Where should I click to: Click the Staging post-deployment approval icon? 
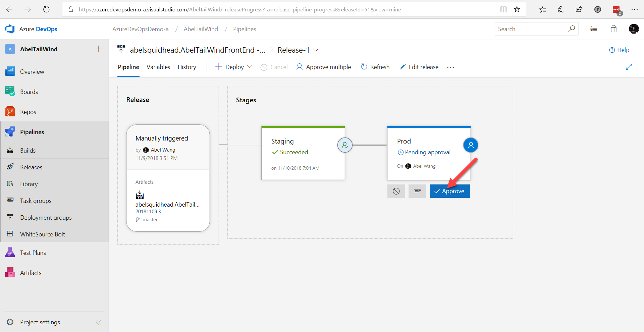(x=345, y=145)
